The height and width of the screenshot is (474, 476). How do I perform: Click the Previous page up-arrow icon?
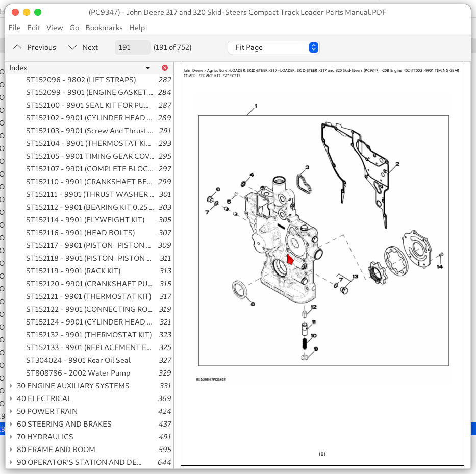(x=18, y=47)
